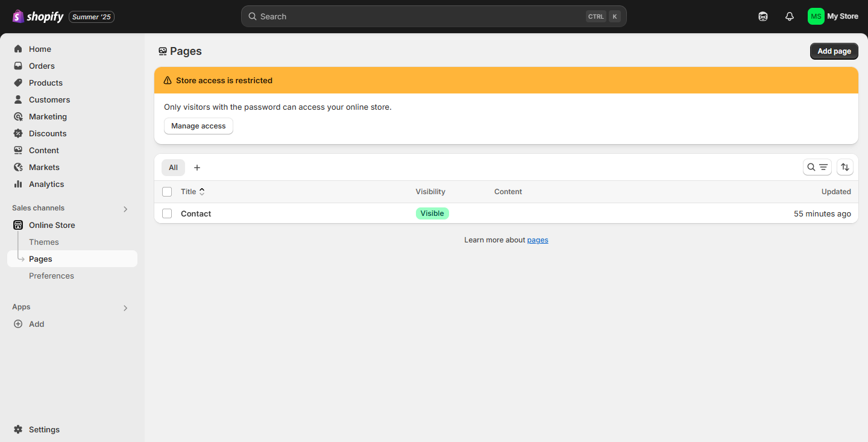Click the Discounts badge icon
868x442 pixels.
coord(18,133)
